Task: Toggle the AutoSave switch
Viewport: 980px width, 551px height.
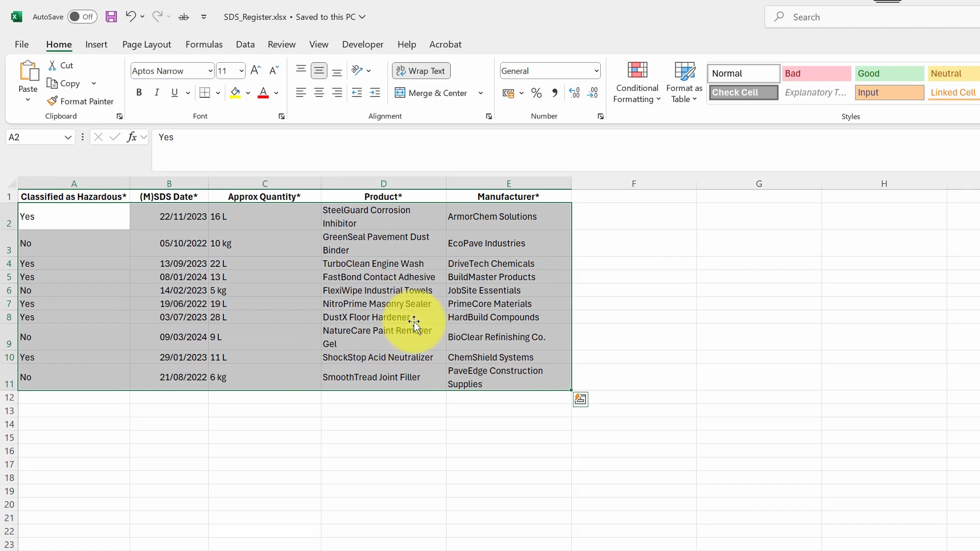Action: (82, 17)
